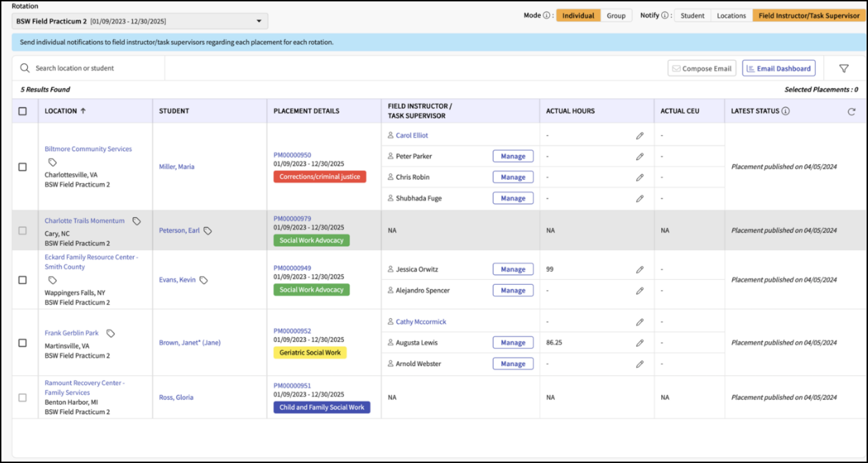Click the tag icon beside Frank Gerblin Park
Viewport: 868px width, 463px height.
tap(111, 333)
